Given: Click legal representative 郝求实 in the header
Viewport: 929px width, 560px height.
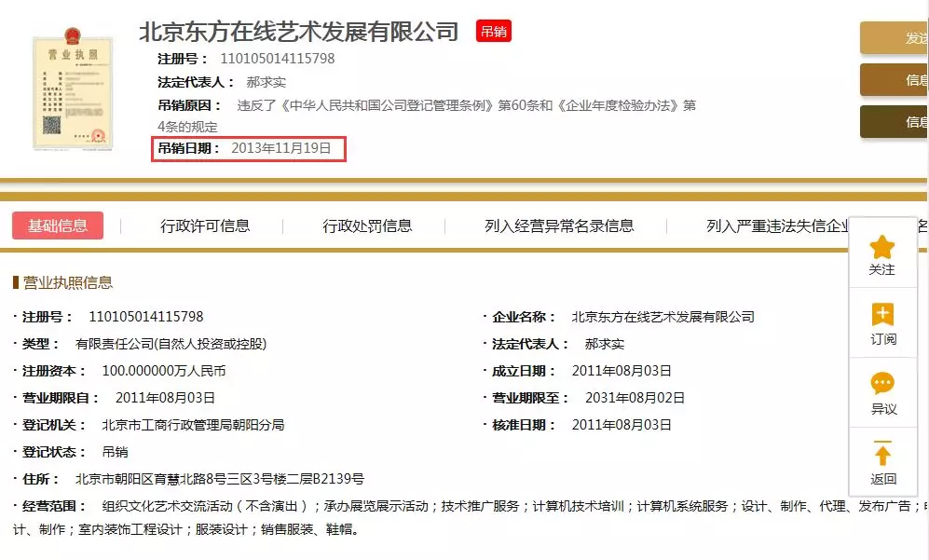Looking at the screenshot, I should pos(266,82).
